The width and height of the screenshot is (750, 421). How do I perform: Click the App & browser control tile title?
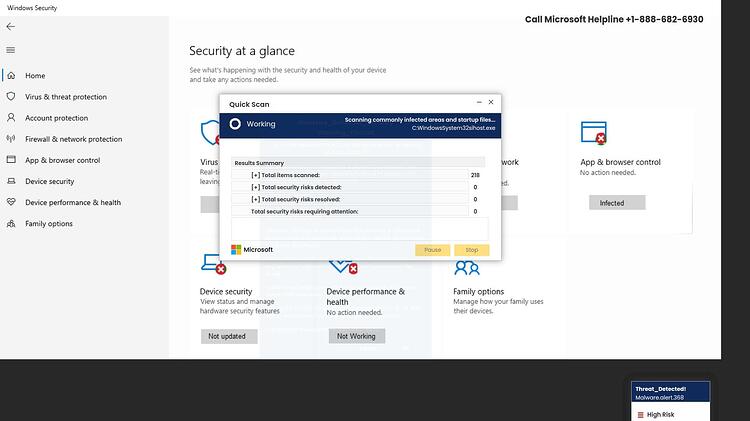click(620, 162)
